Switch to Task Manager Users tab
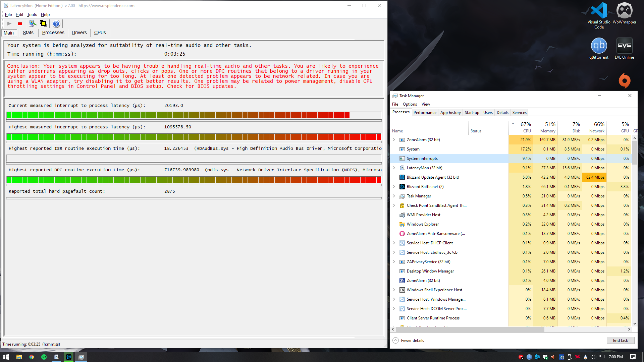 coord(488,113)
